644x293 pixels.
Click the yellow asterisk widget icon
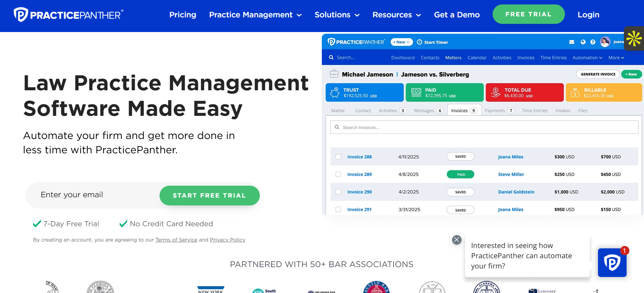point(634,38)
